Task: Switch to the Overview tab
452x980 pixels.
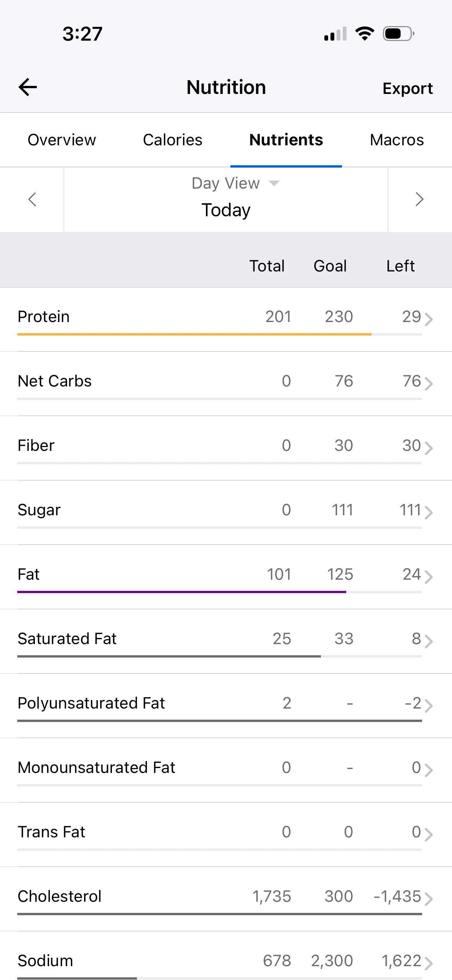Action: click(62, 140)
